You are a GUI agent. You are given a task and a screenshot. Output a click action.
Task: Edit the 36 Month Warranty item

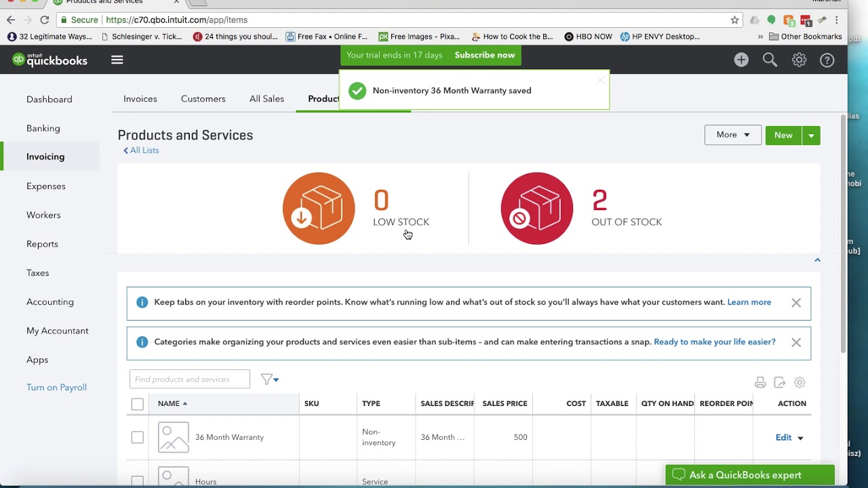[783, 437]
